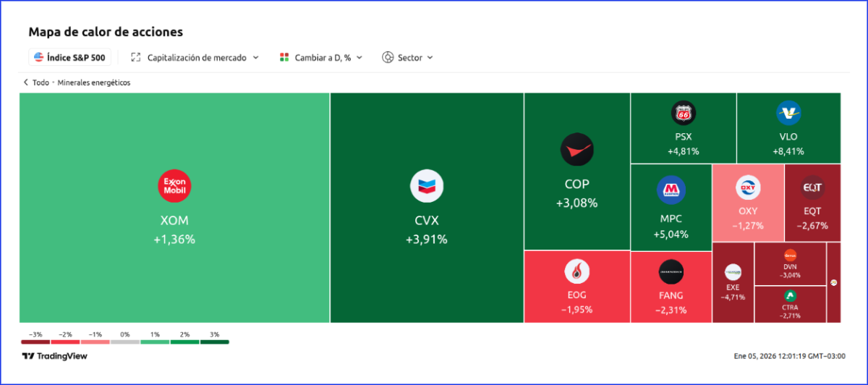This screenshot has height=385, width=868.
Task: Click the Phillips 66 logo icon
Action: pyautogui.click(x=683, y=113)
